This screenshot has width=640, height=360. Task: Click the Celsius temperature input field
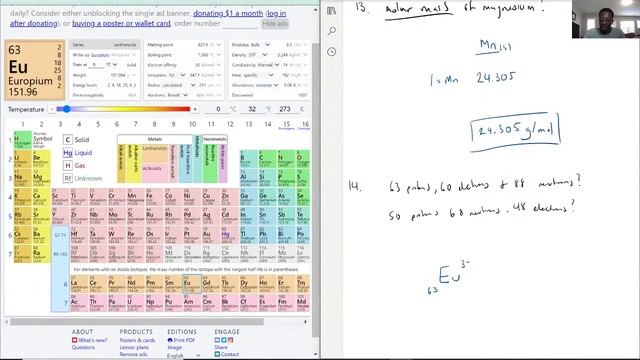[x=217, y=109]
